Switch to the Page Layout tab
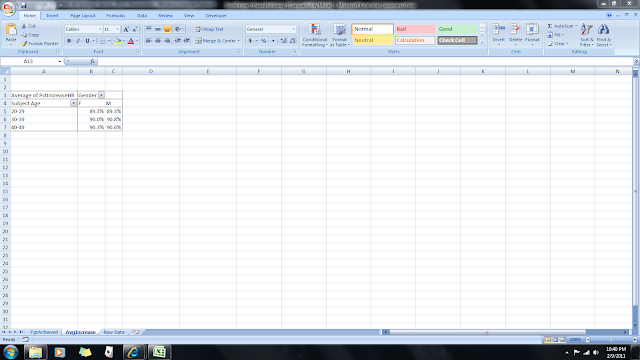 pyautogui.click(x=82, y=16)
